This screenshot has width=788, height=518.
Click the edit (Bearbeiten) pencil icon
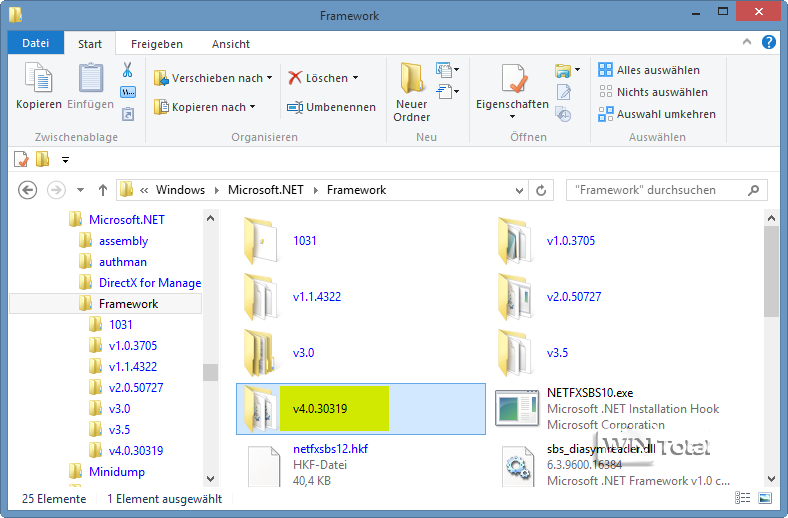(x=564, y=92)
